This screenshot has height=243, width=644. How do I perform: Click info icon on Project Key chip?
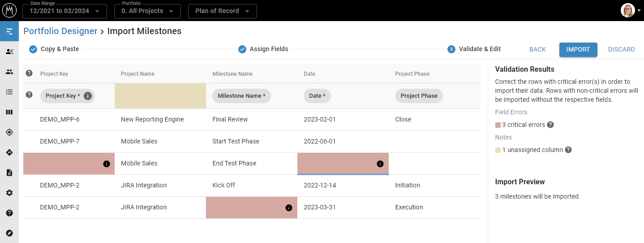pos(88,96)
